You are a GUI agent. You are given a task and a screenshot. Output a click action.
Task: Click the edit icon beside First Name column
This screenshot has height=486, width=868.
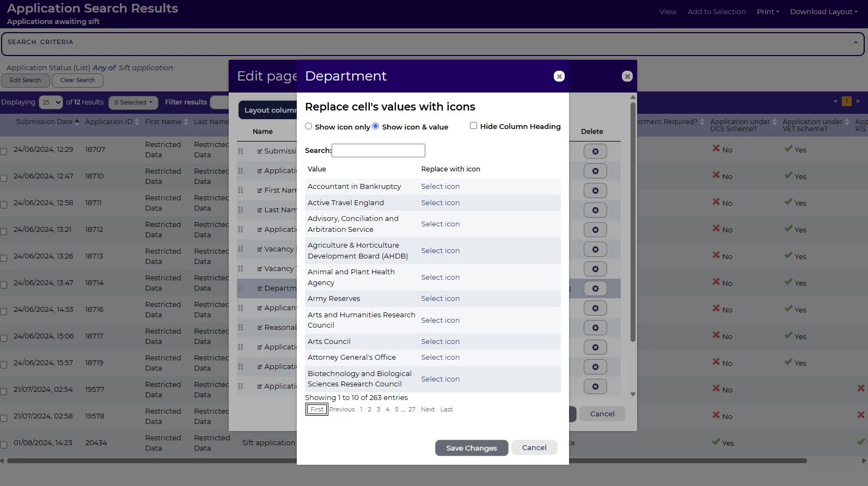pos(260,190)
